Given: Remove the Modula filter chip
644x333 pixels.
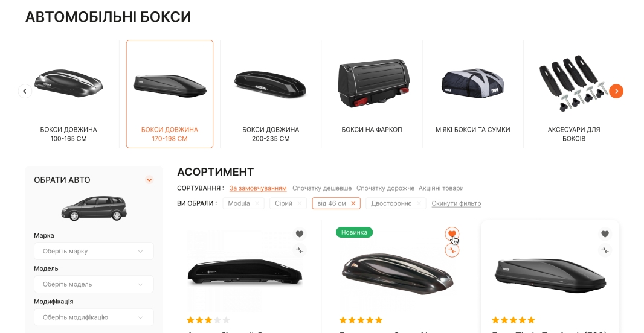Looking at the screenshot, I should click(x=257, y=203).
